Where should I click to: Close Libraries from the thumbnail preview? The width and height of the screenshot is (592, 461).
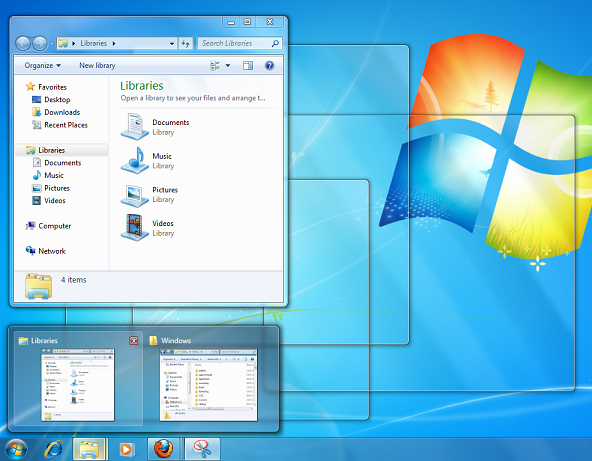coord(134,341)
